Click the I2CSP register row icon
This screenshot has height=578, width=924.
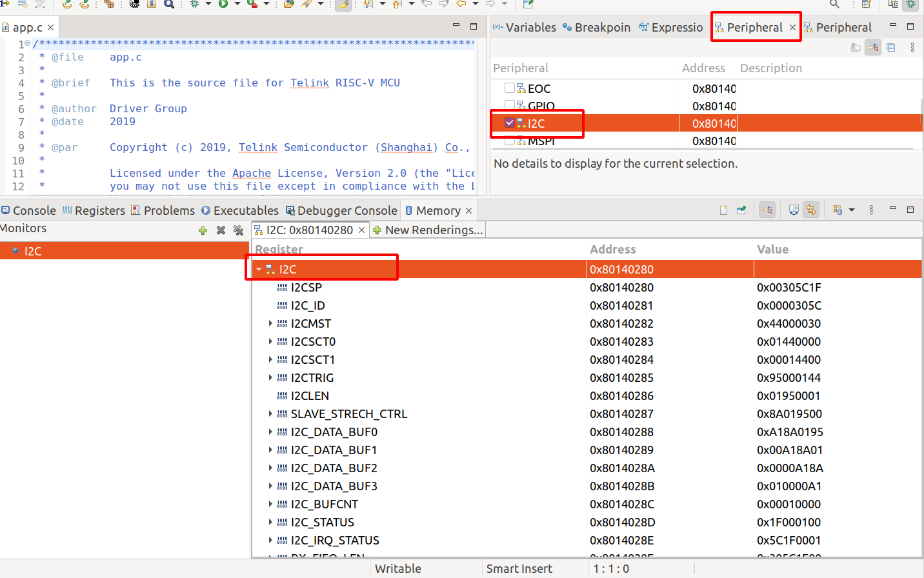coord(282,288)
